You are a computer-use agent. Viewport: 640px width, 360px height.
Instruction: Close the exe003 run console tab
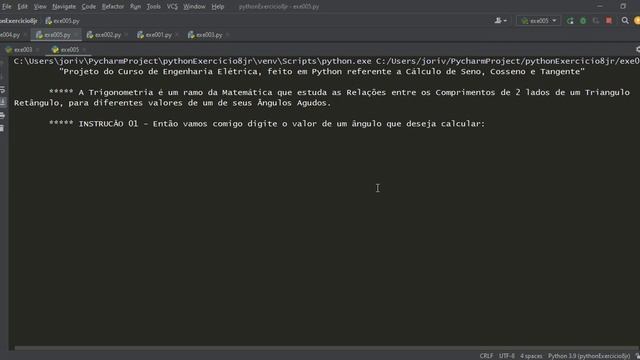point(37,50)
